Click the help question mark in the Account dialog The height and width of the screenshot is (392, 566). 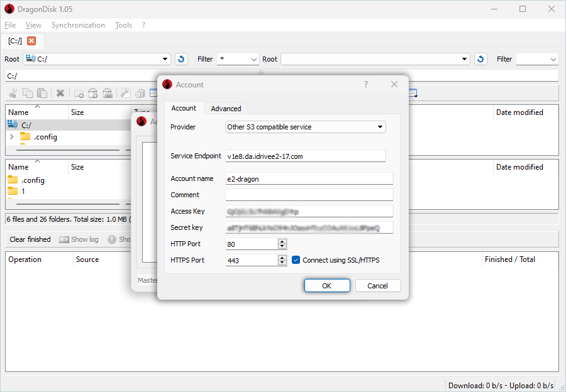click(x=366, y=84)
